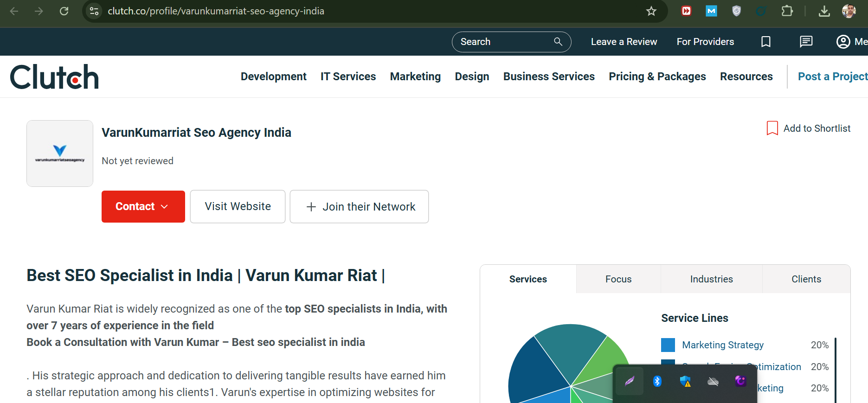The width and height of the screenshot is (868, 403).
Task: Expand the Contact dropdown button
Action: (143, 206)
